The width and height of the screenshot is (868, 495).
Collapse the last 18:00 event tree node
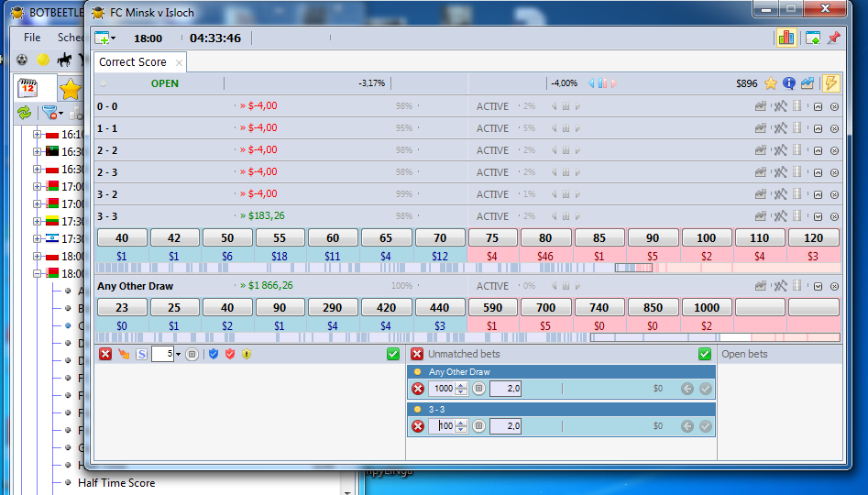[x=37, y=273]
